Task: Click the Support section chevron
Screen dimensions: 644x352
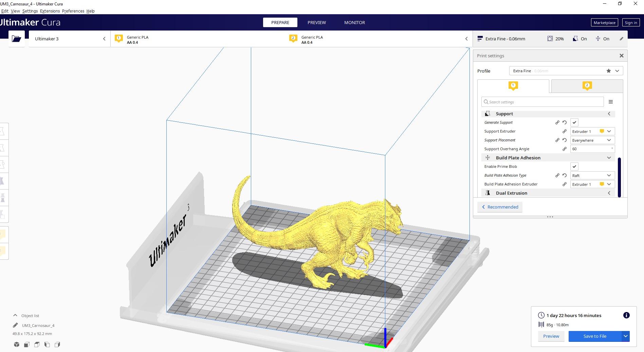Action: click(609, 114)
